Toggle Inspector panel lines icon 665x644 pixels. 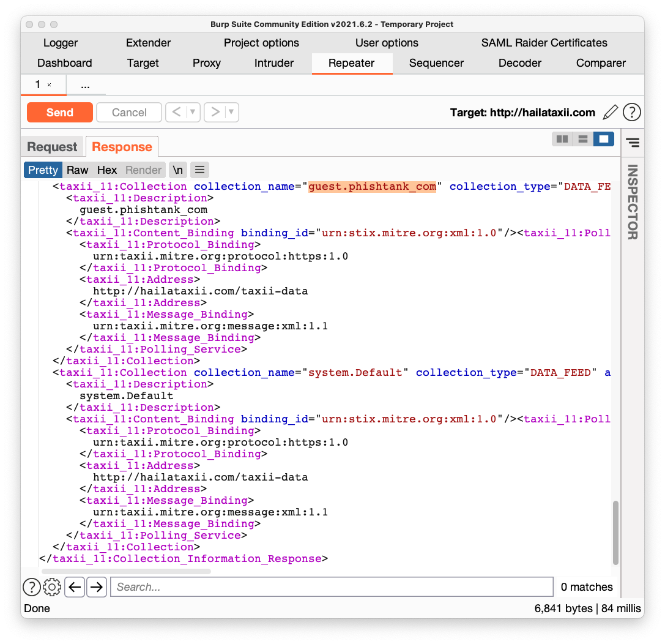pyautogui.click(x=633, y=143)
